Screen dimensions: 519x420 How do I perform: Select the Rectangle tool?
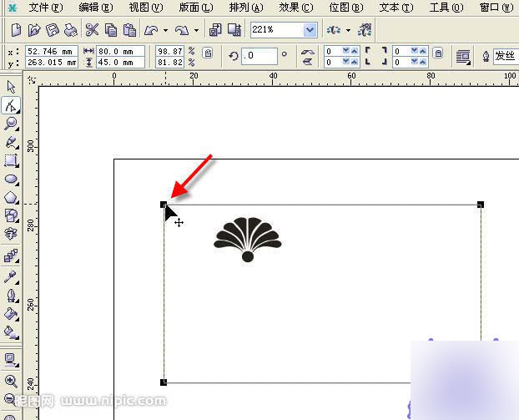(x=11, y=160)
